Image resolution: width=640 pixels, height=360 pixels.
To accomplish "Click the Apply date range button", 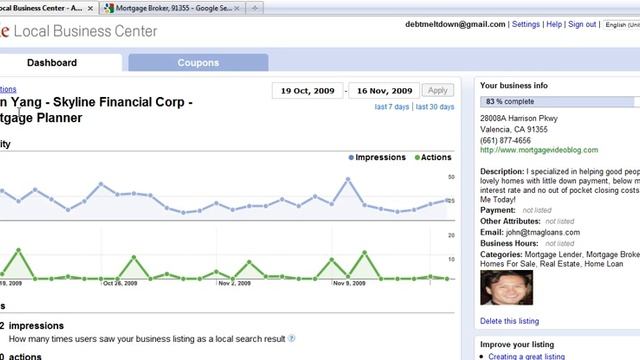I will tap(438, 90).
